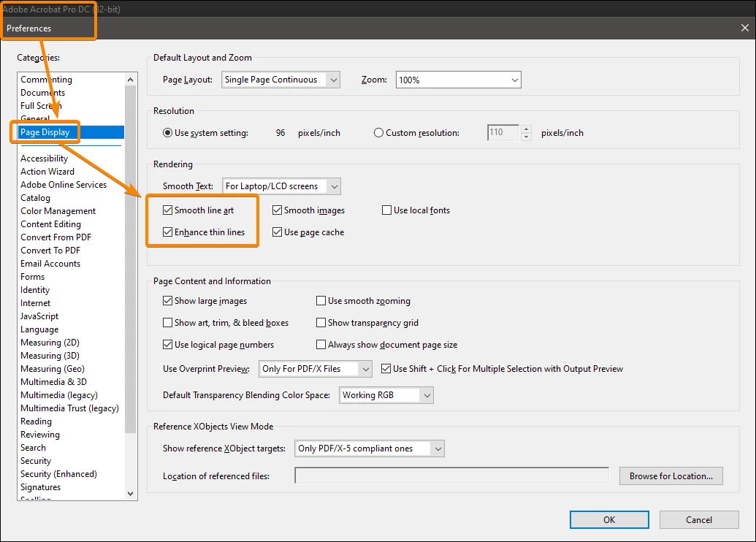Open the Zoom 100% dropdown
Viewport: 756px width, 542px height.
[458, 80]
